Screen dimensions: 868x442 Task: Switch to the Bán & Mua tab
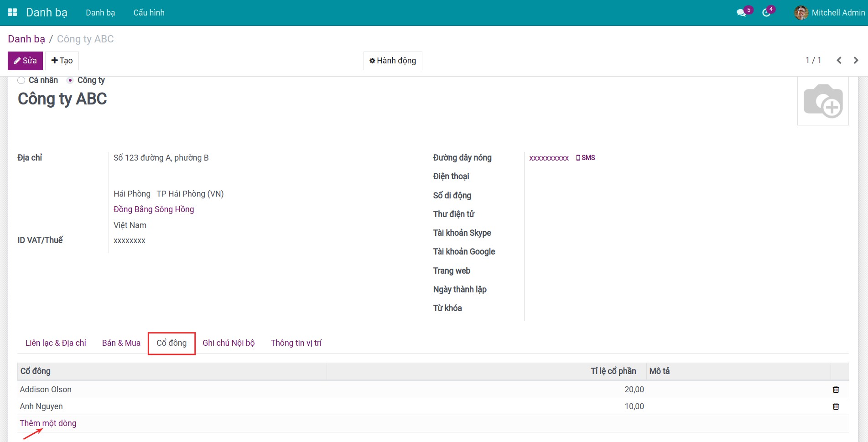121,343
